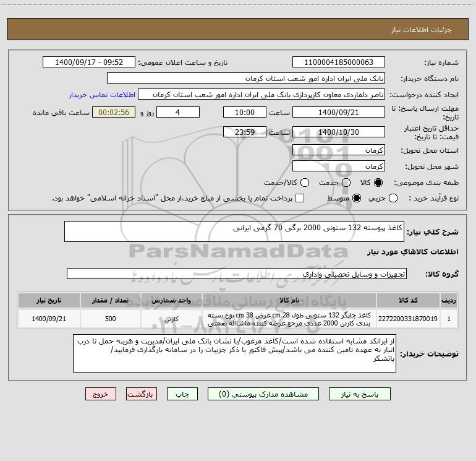
Task: Click the بازگشت back button
Action: (x=142, y=394)
